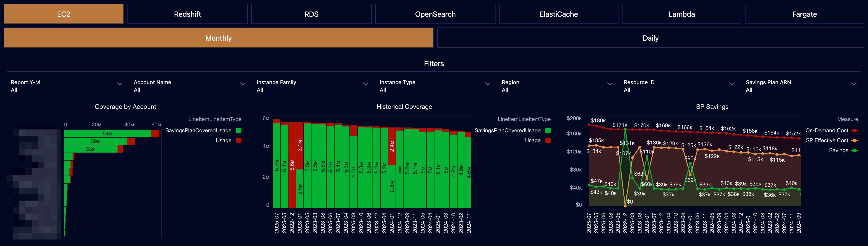Switch to the ElastiCache tab

pyautogui.click(x=559, y=14)
